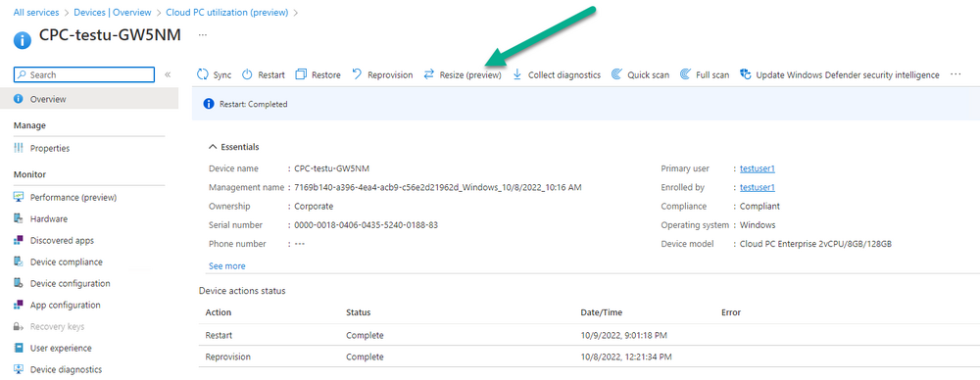This screenshot has height=380, width=980.
Task: Click the Quick scan icon
Action: (616, 75)
